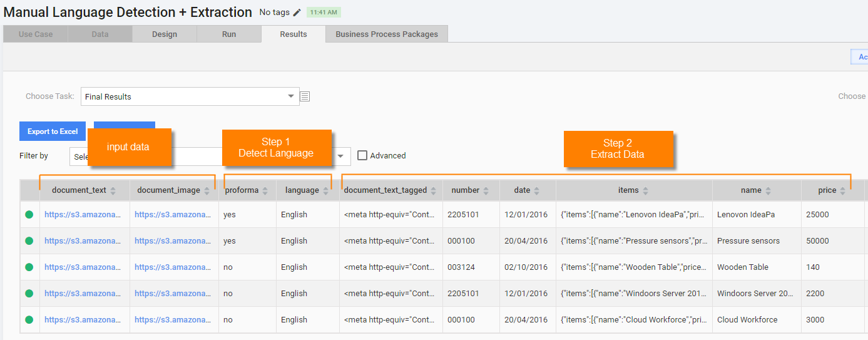Viewport: 868px width, 340px height.
Task: Click green status dot in Lenovon IdeaPa row
Action: [29, 214]
